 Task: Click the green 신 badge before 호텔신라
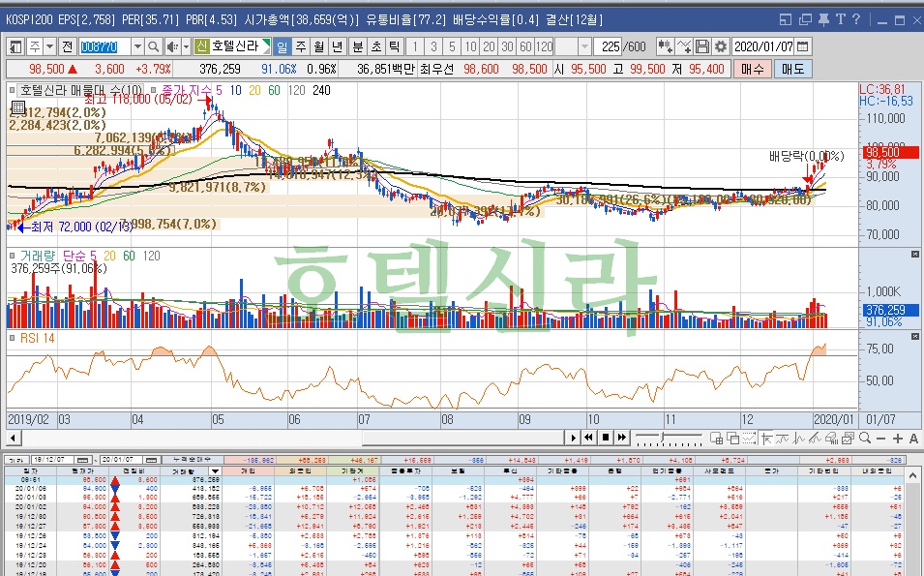(x=202, y=46)
